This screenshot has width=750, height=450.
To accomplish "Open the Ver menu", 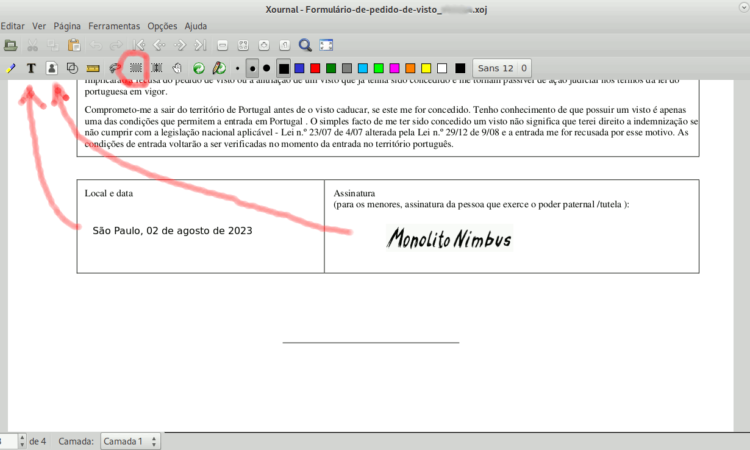I will pos(39,26).
